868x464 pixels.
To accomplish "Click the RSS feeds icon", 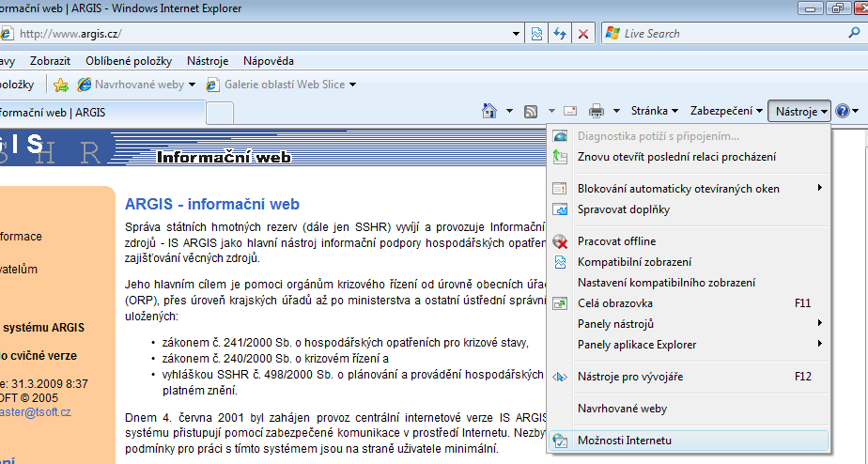I will (531, 111).
